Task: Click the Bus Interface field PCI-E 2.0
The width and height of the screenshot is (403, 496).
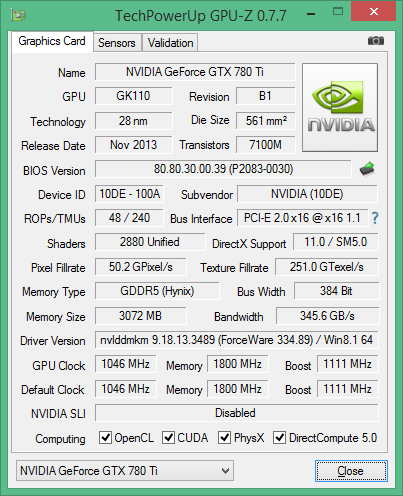Action: point(302,218)
